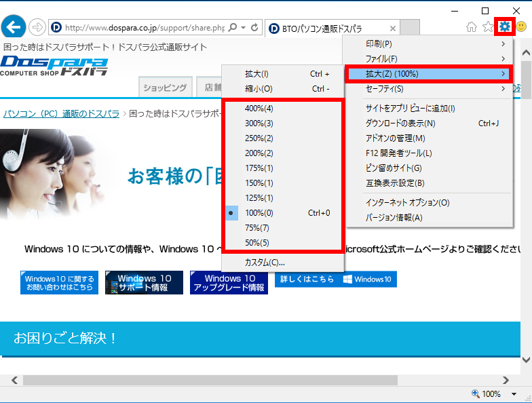Set zoom to 125%(1)
The width and height of the screenshot is (532, 403).
point(283,198)
